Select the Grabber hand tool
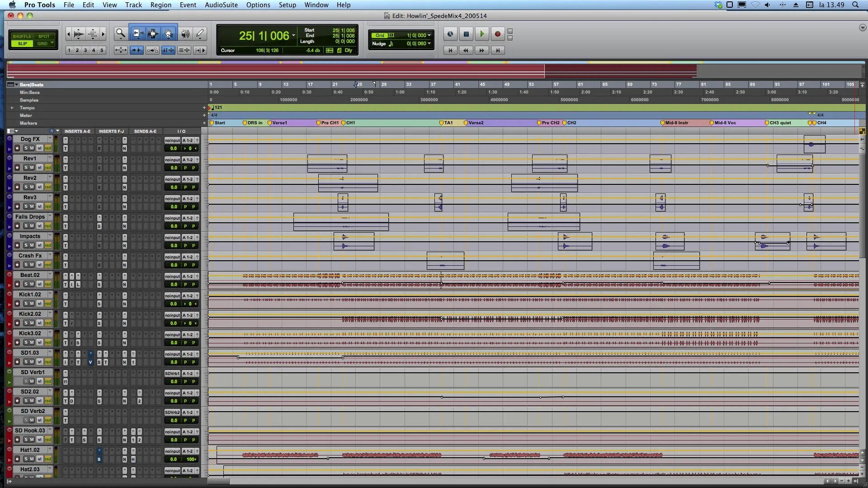The image size is (868, 488). point(169,33)
